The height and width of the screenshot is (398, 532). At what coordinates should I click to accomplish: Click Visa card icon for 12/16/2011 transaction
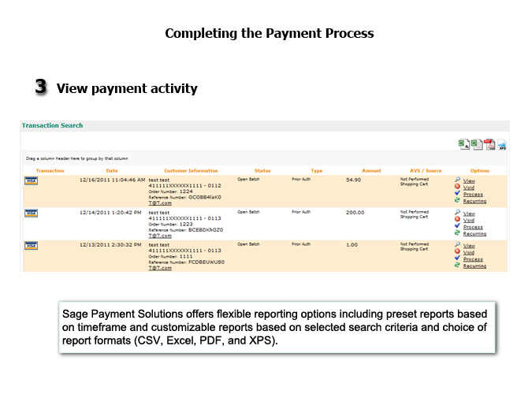coord(31,180)
